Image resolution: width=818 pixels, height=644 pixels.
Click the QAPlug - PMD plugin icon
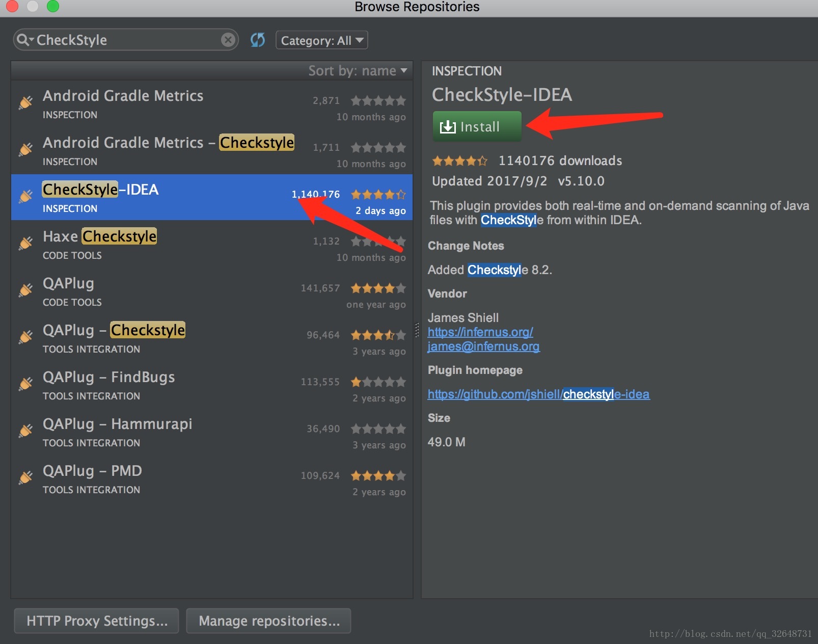click(x=25, y=477)
